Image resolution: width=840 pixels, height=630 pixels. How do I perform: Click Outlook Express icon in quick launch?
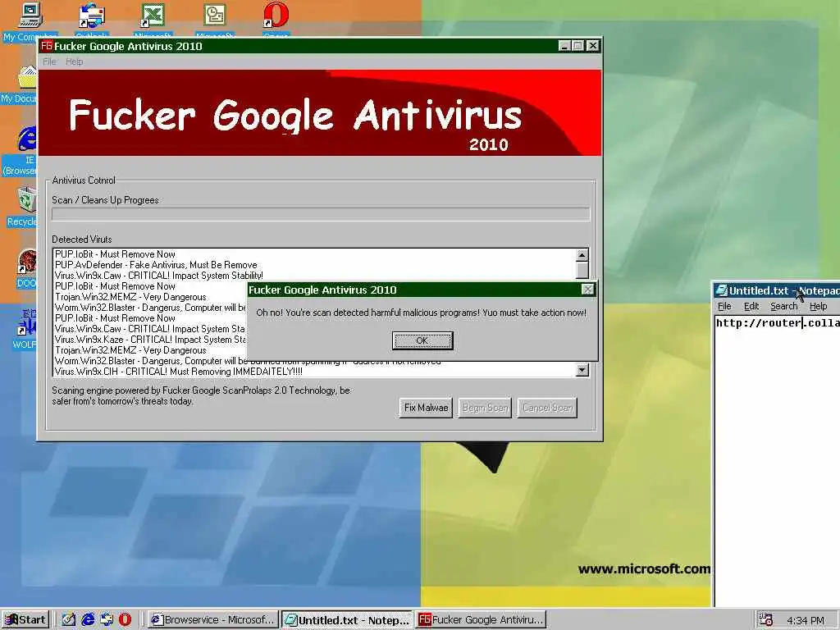click(107, 620)
